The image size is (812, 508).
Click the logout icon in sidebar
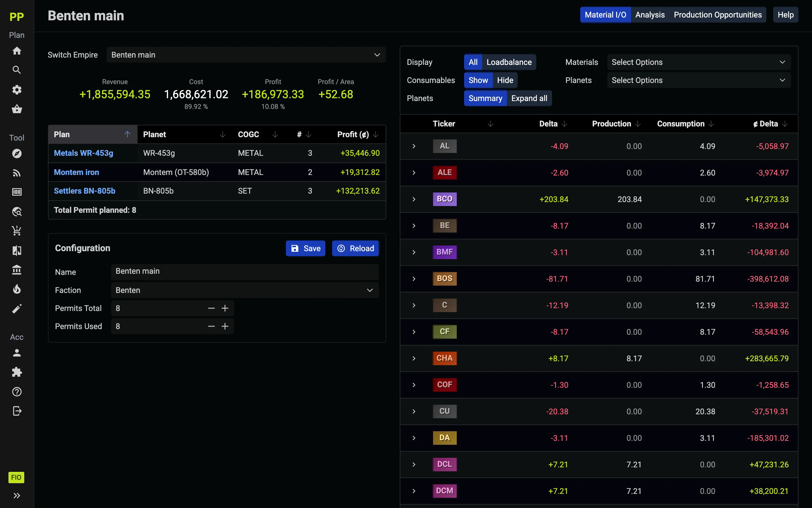tap(17, 411)
